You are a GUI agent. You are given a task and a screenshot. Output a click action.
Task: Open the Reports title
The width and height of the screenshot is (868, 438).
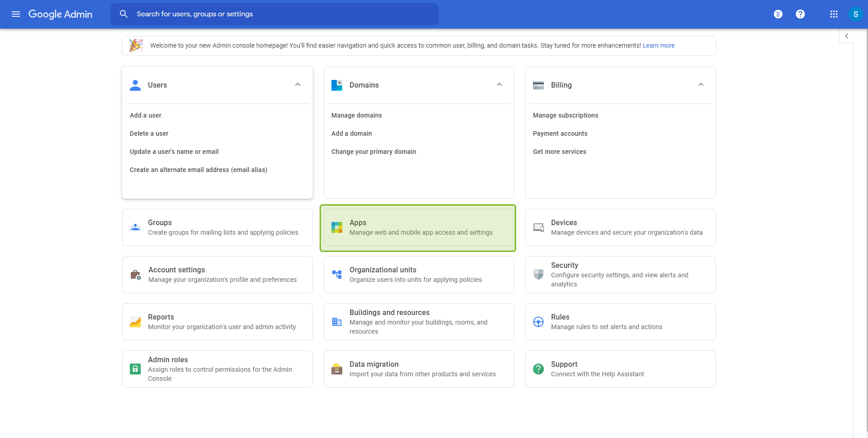[161, 317]
